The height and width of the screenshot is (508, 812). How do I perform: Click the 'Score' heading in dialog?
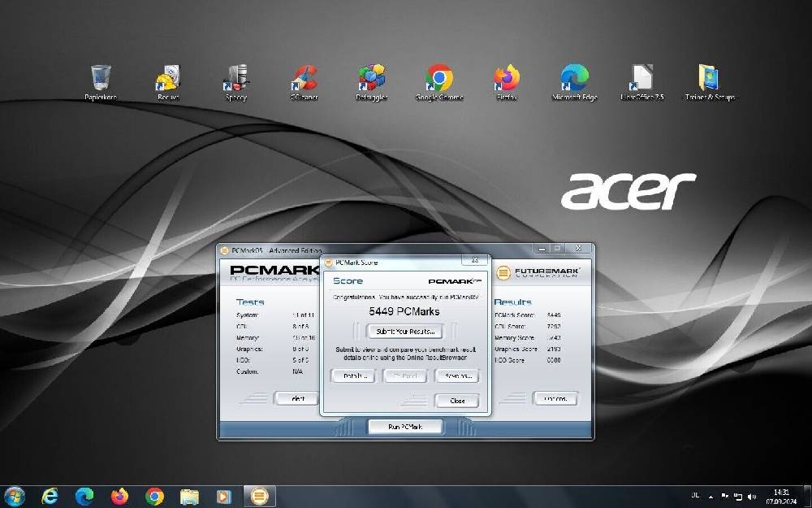pos(348,281)
